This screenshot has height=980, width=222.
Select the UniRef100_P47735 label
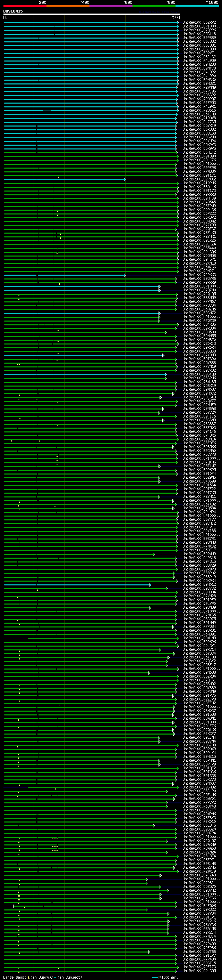199,122
